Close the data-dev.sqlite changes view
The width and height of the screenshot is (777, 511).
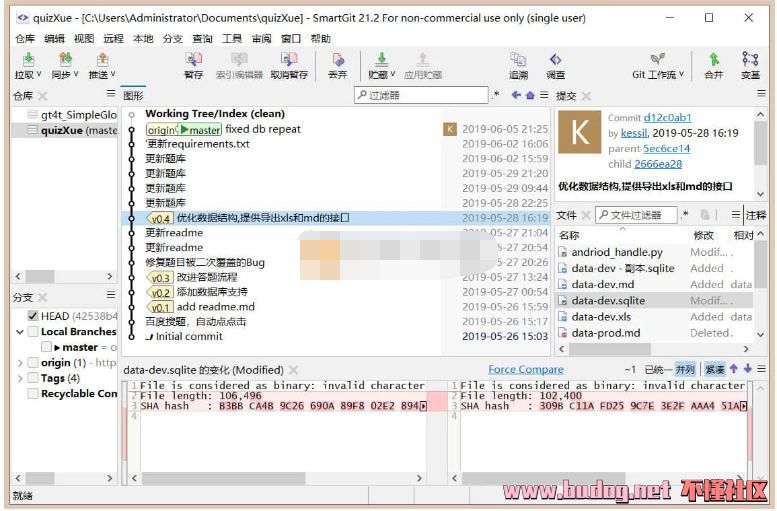pyautogui.click(x=293, y=370)
